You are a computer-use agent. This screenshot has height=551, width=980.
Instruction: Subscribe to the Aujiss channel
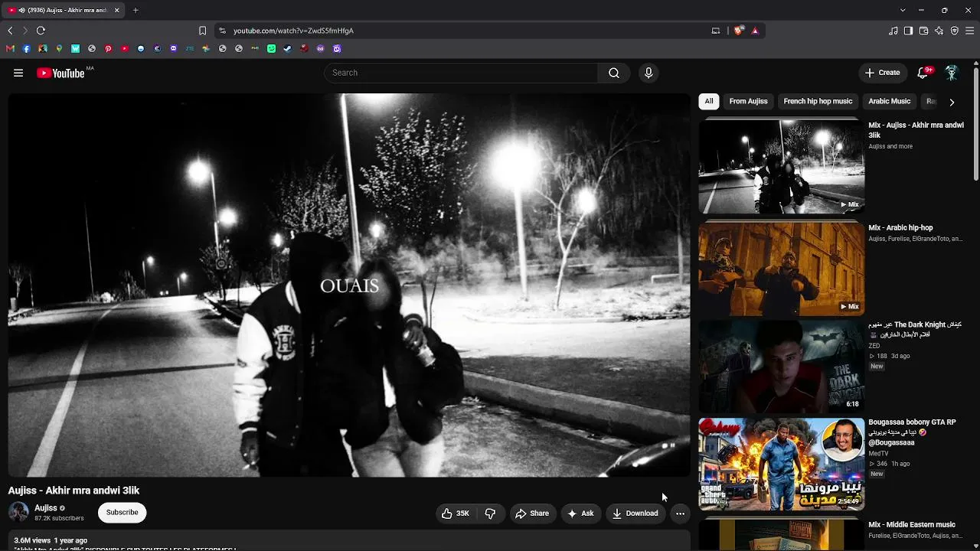(x=122, y=513)
